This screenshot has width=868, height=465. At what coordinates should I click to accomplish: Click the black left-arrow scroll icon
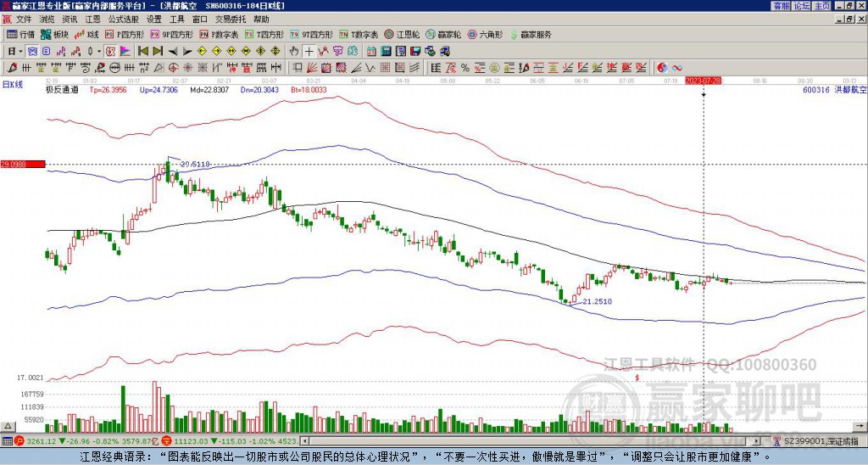coord(172,52)
